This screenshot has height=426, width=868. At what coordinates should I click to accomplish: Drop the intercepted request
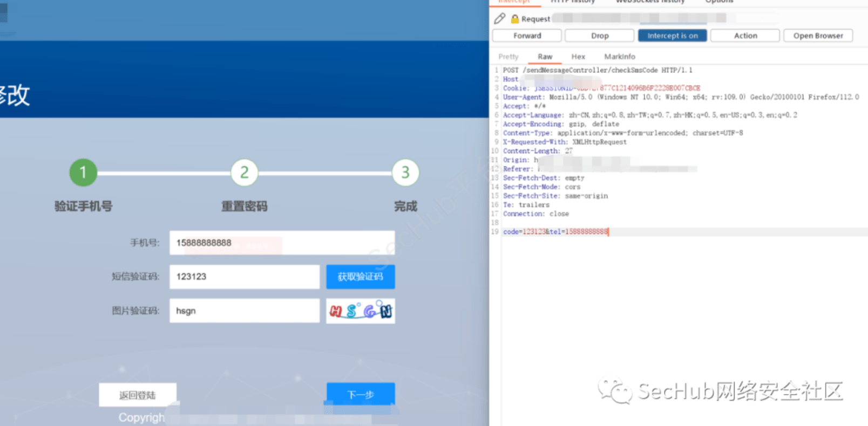coord(600,36)
